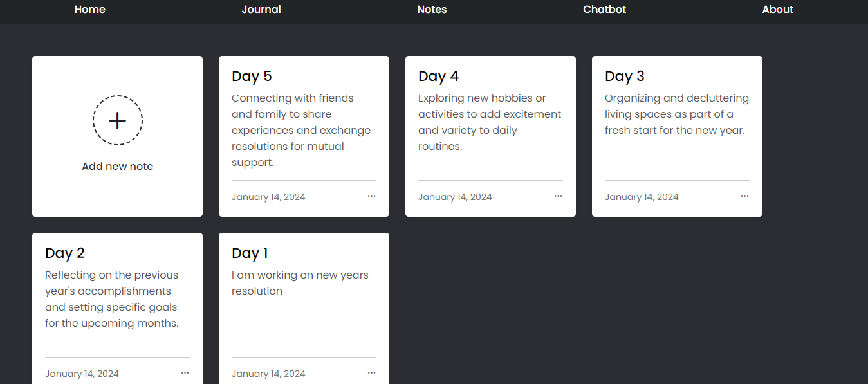Open the three-dot menu on Day 1 note

371,373
